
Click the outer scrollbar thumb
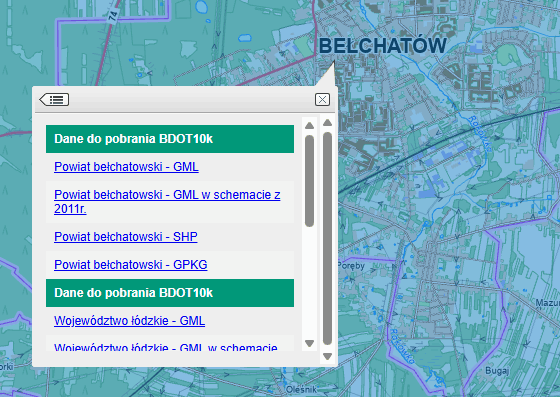327,238
